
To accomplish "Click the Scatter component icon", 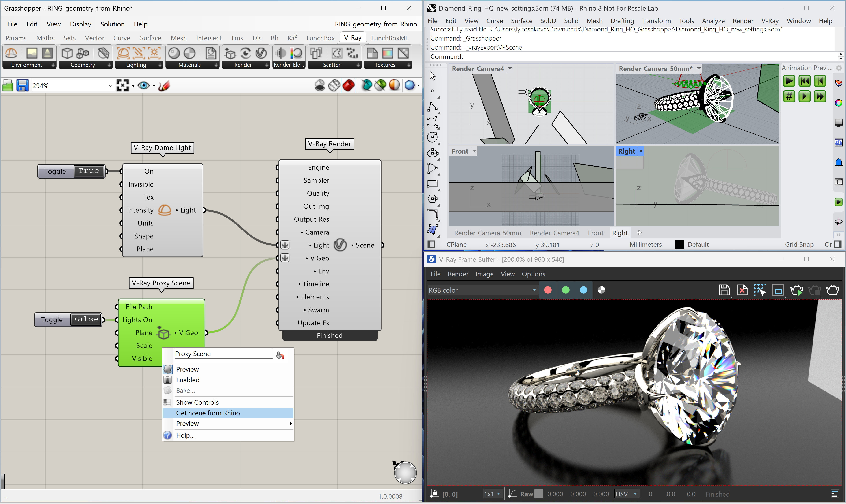I will point(317,53).
